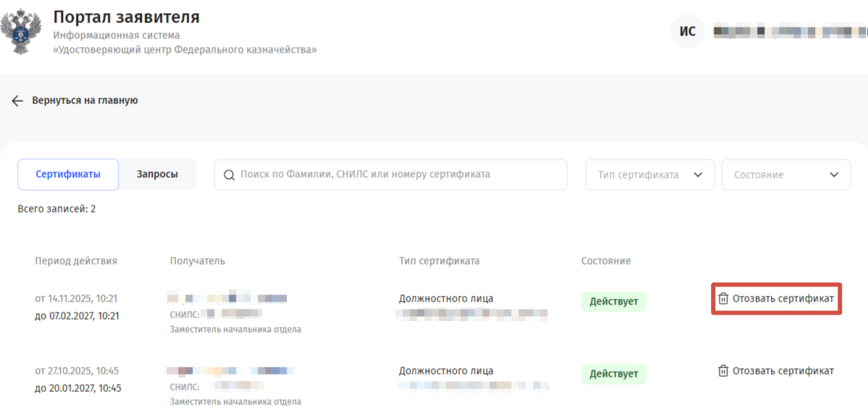Click the back arrow icon near Вернуться на главную
The height and width of the screenshot is (413, 868).
coord(17,101)
